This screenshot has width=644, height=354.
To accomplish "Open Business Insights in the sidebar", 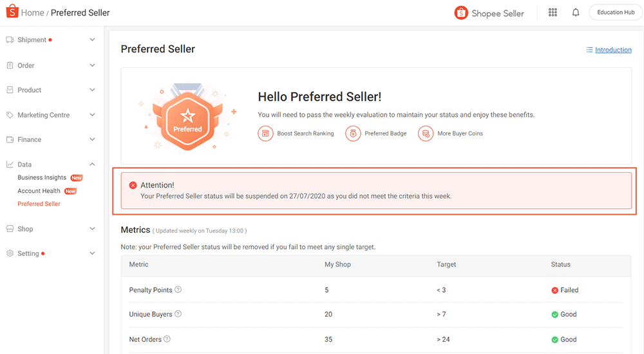I will 42,177.
